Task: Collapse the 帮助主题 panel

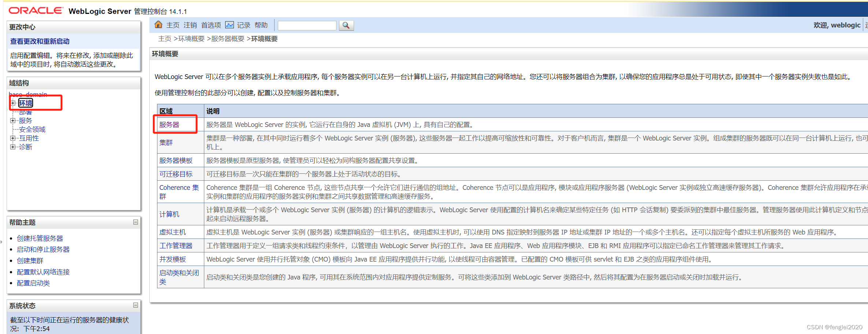Action: pos(135,222)
